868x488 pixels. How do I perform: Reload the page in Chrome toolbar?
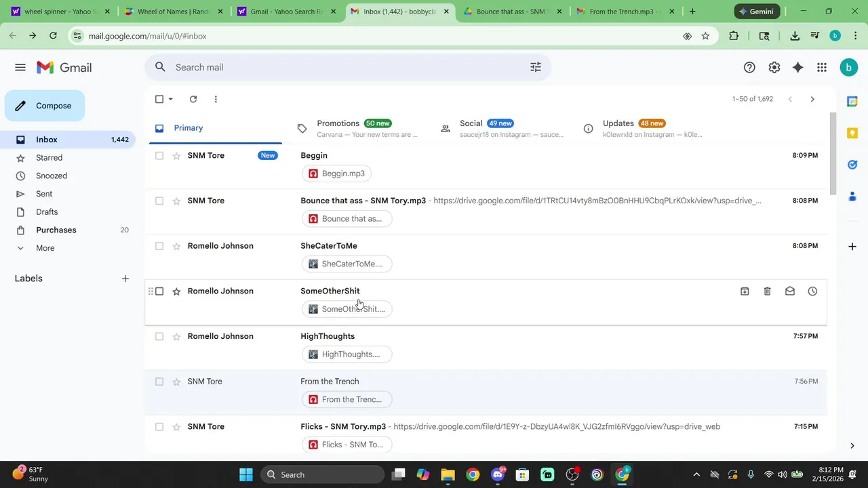pos(53,36)
